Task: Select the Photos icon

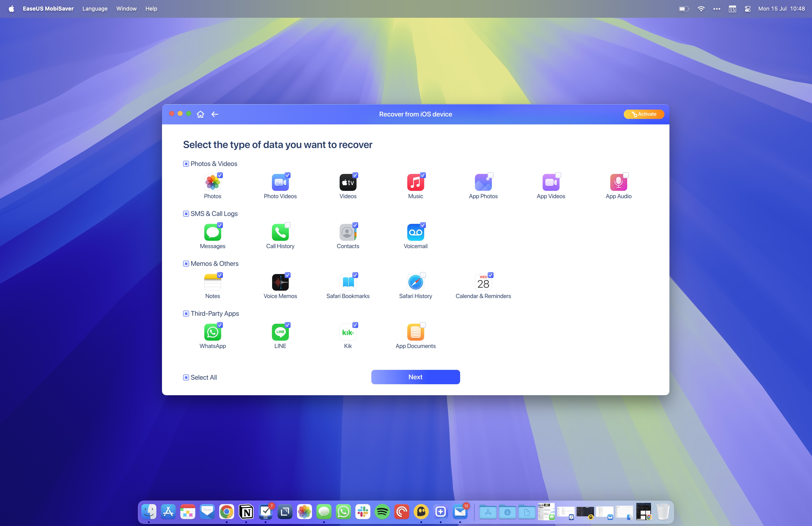Action: (213, 183)
